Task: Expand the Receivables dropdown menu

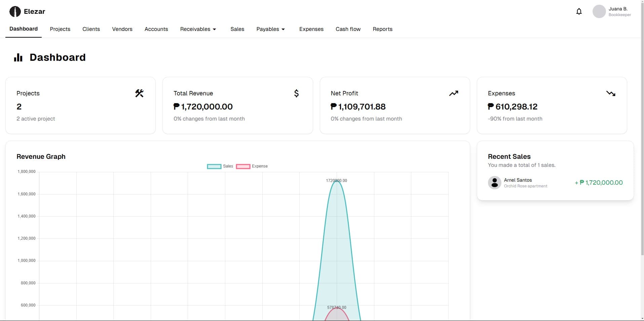Action: point(198,29)
